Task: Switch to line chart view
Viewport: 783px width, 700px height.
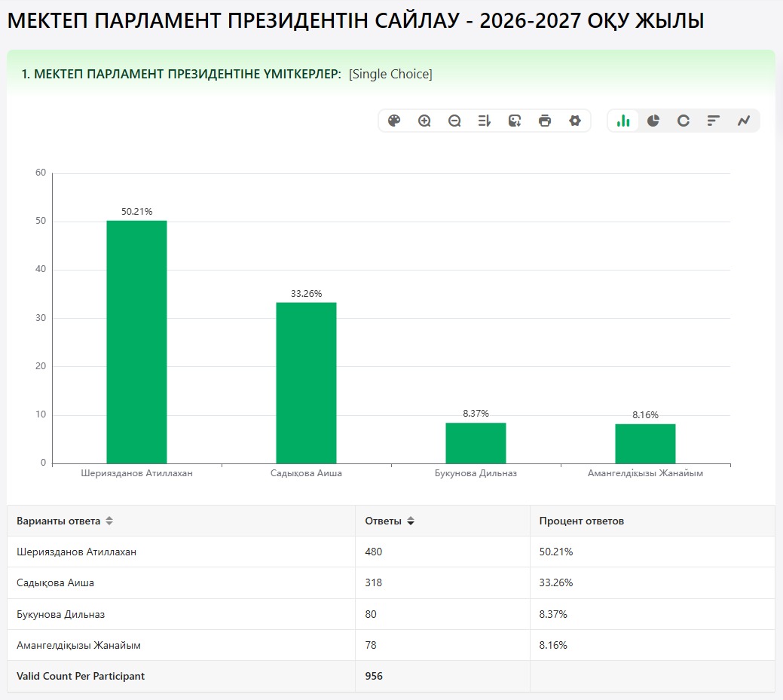Action: [744, 121]
